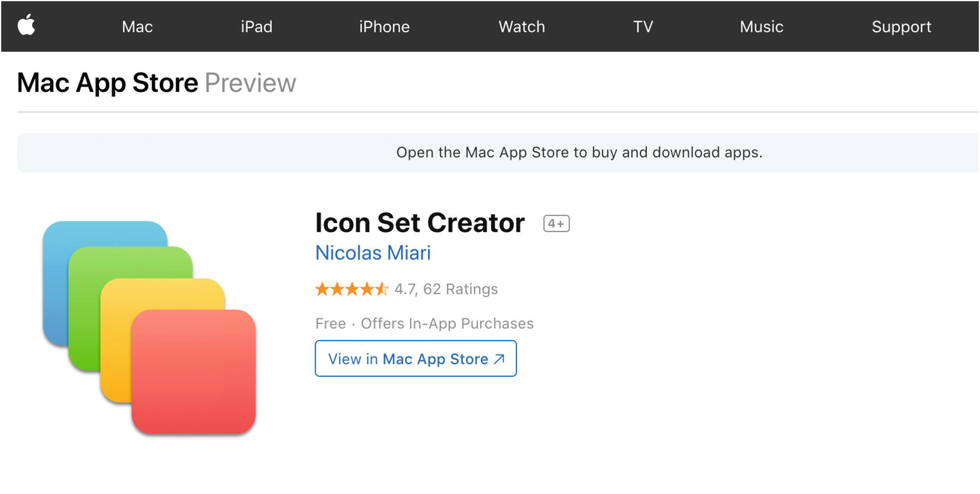This screenshot has height=494, width=980.
Task: Open the Music navigation link
Action: (761, 27)
